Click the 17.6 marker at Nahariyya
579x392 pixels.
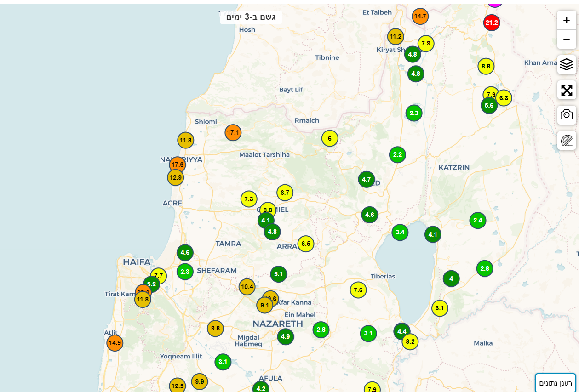177,164
